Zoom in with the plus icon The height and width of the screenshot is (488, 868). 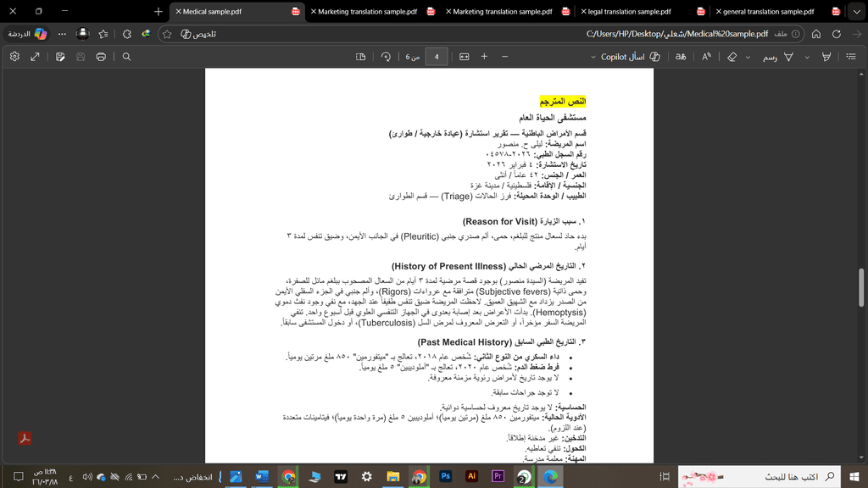click(484, 57)
